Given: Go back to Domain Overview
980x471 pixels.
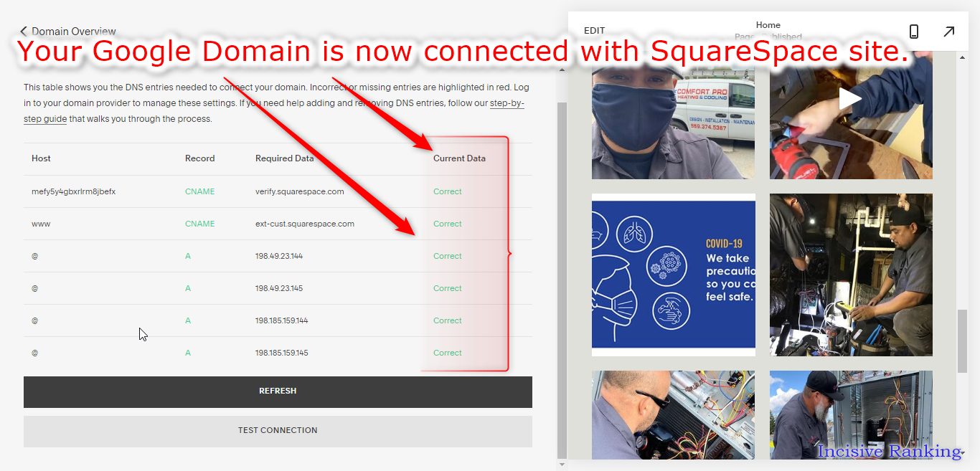Looking at the screenshot, I should (68, 32).
